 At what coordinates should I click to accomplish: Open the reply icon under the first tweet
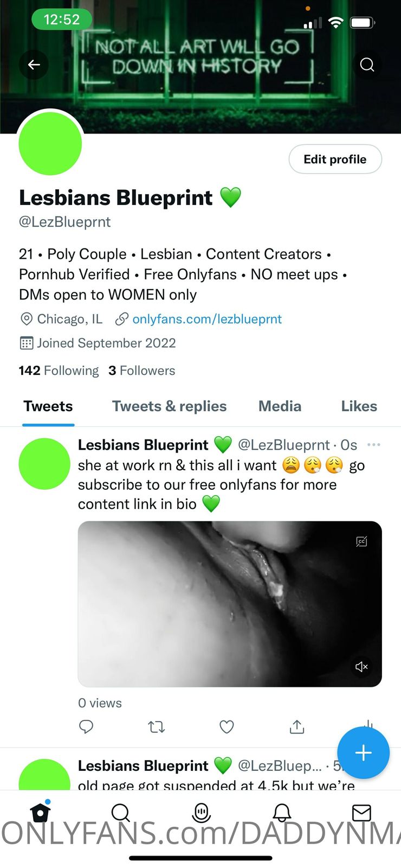point(86,726)
